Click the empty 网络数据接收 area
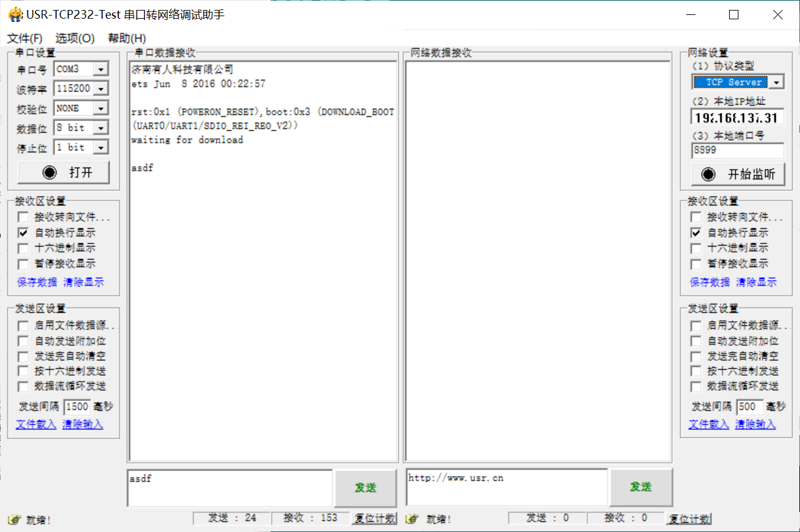Viewport: 800px width, 532px height. [x=538, y=261]
